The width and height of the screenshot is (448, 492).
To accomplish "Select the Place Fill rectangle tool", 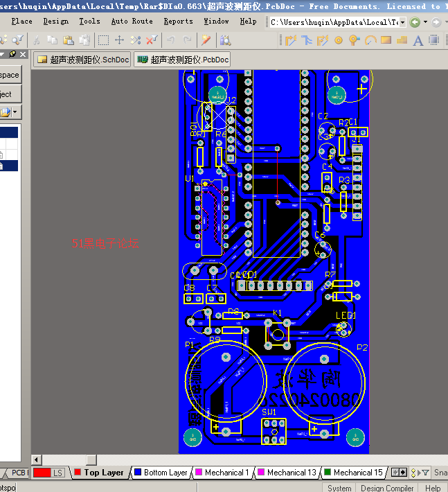I will tap(386, 40).
